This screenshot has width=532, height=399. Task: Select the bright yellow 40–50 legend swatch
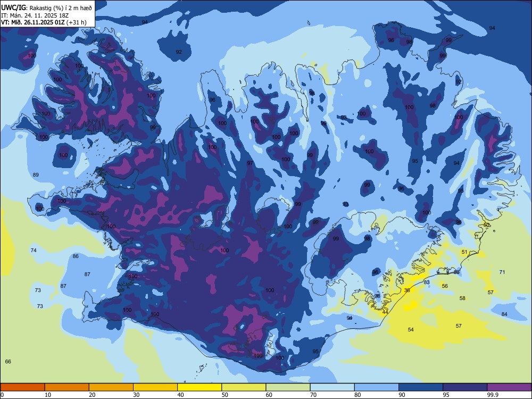[x=199, y=387]
